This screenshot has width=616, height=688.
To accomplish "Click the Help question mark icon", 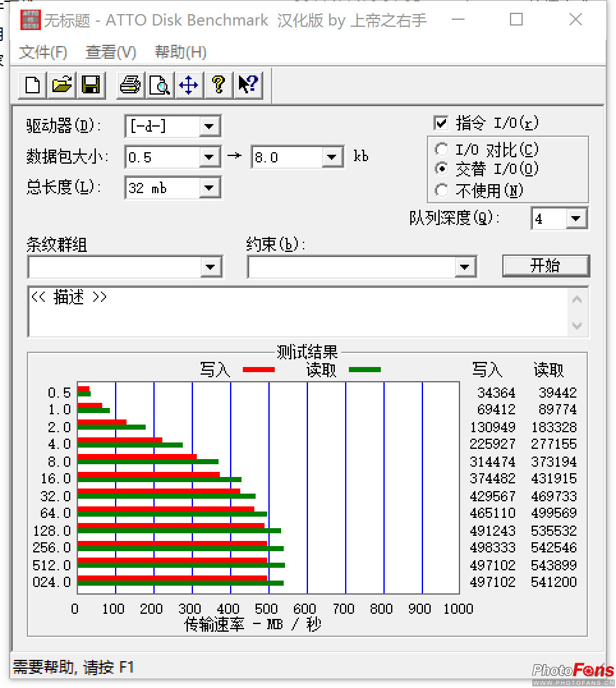I will pos(219,85).
